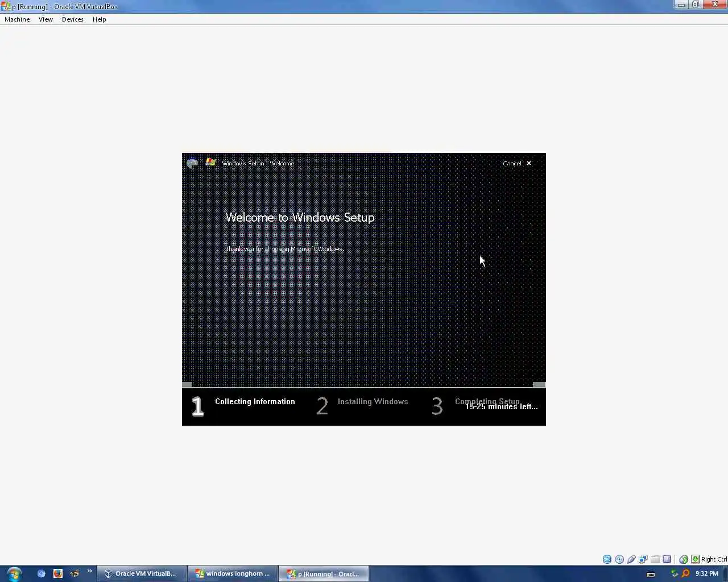Open the Windows Start orb
Viewport: 728px width, 582px height.
click(x=14, y=573)
